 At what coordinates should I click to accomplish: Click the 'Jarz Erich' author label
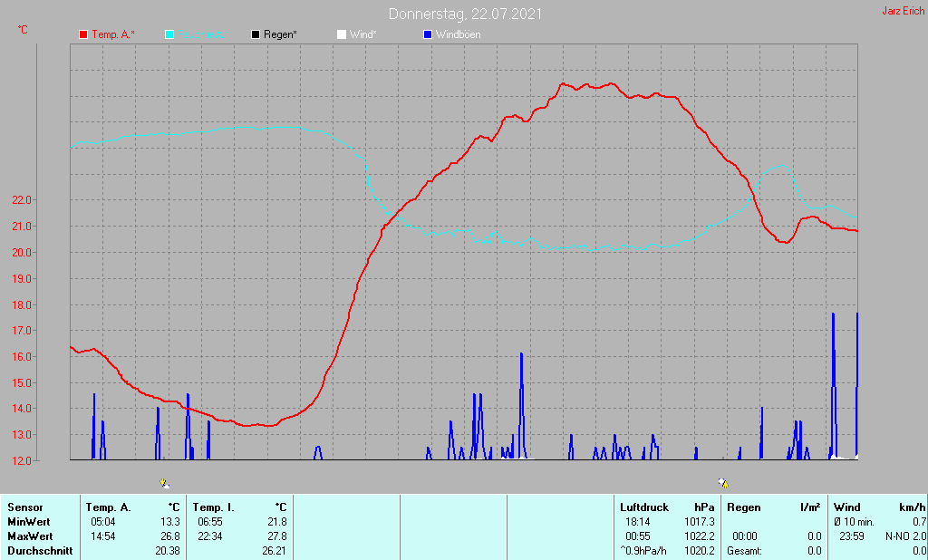[x=904, y=11]
